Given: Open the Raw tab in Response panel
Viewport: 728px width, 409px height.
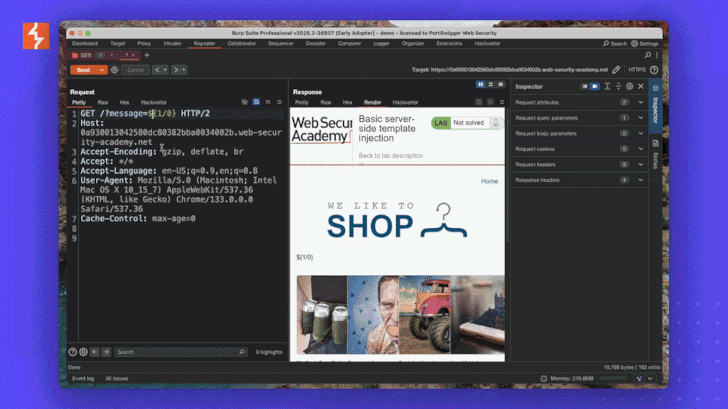Looking at the screenshot, I should (x=326, y=102).
